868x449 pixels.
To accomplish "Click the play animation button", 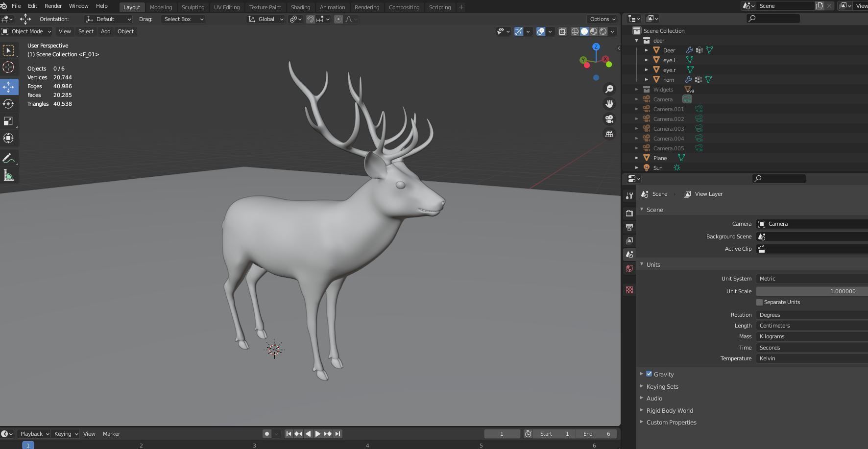I will pos(318,434).
